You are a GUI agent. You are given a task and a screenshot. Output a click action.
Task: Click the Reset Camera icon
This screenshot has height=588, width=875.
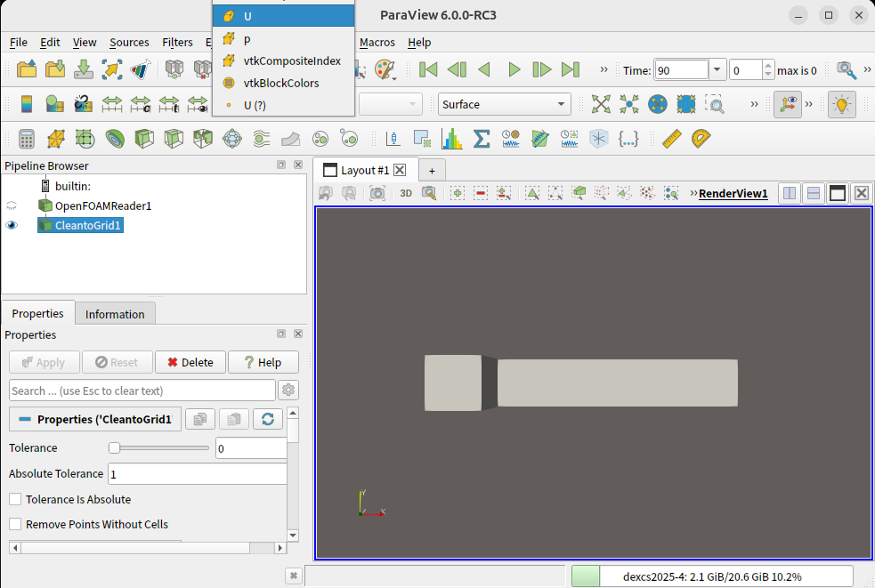pos(602,104)
